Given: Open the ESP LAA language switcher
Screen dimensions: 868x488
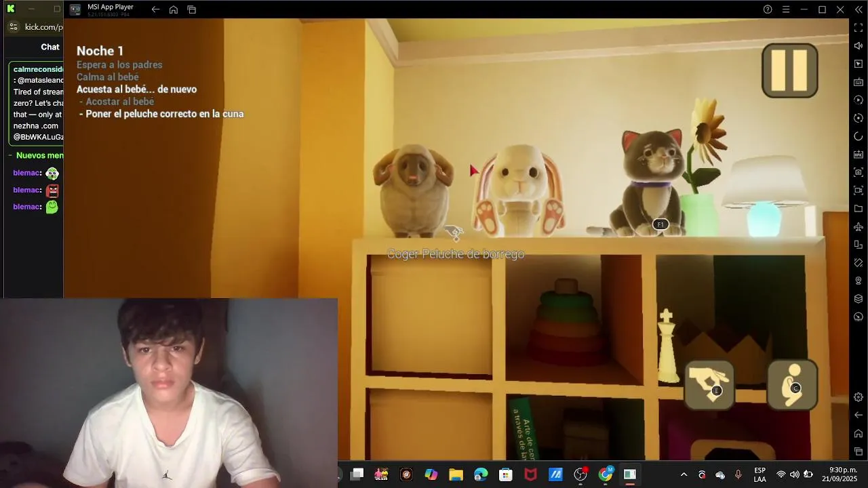Looking at the screenshot, I should point(760,474).
